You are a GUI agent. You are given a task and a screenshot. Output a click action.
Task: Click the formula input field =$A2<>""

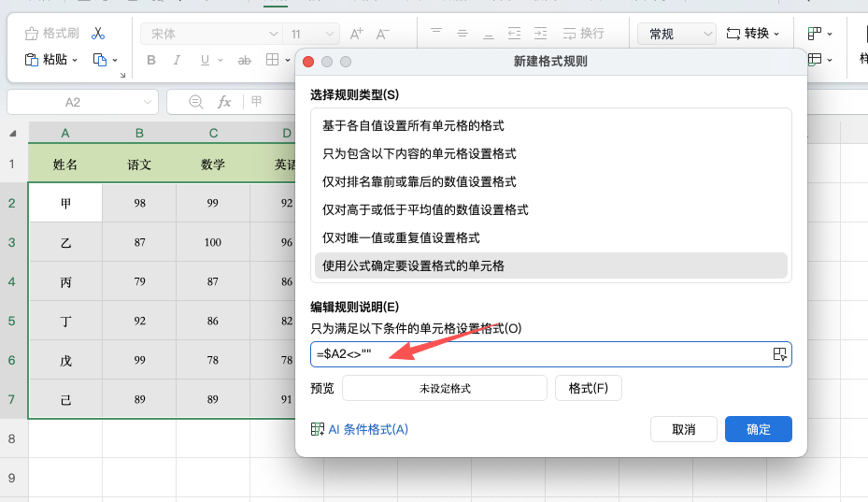pyautogui.click(x=551, y=354)
